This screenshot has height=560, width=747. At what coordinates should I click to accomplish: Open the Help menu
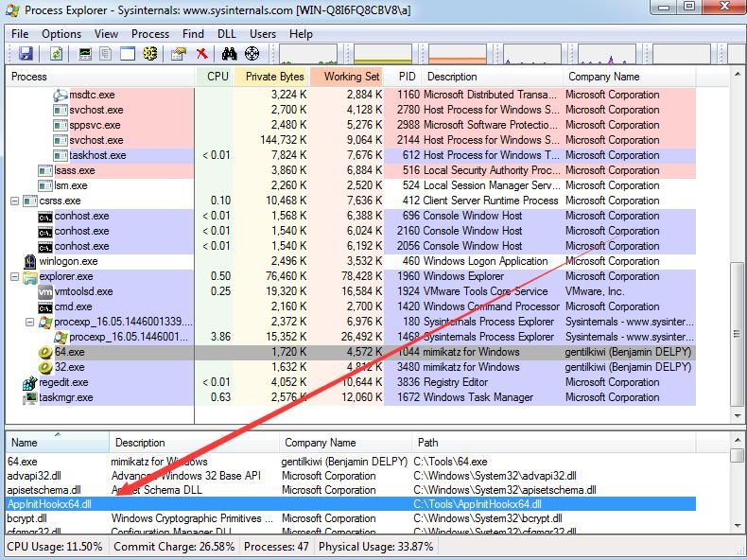click(x=301, y=34)
